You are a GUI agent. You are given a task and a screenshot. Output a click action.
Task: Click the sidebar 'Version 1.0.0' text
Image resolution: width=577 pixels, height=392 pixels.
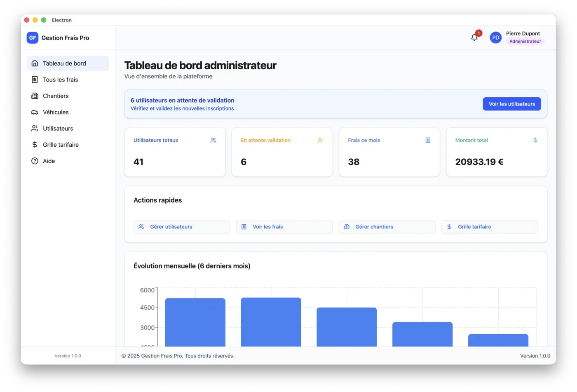(68, 356)
